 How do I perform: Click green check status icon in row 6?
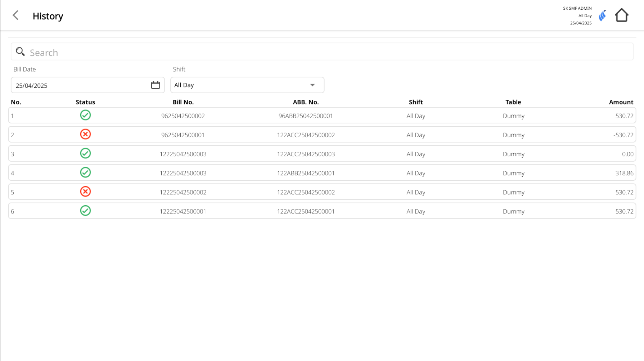pos(85,211)
